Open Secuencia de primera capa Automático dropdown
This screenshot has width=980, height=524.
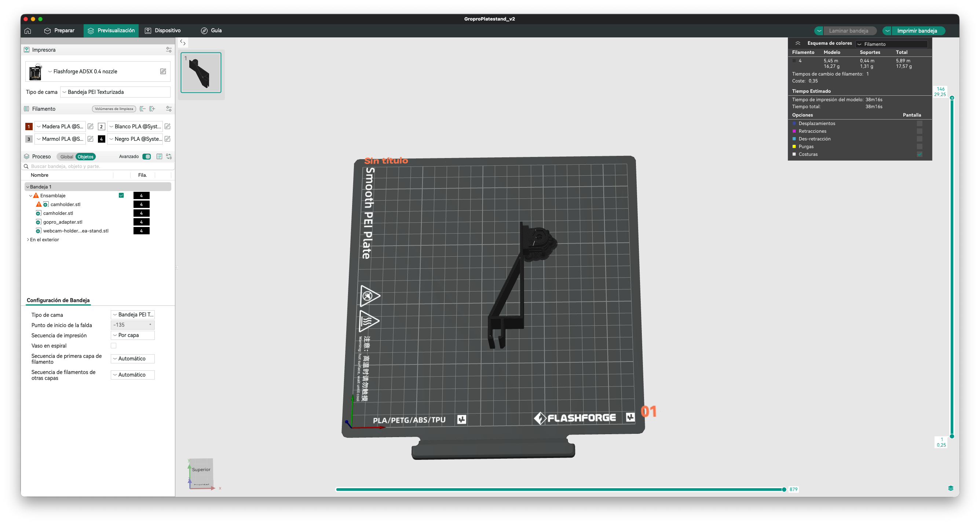pos(132,359)
